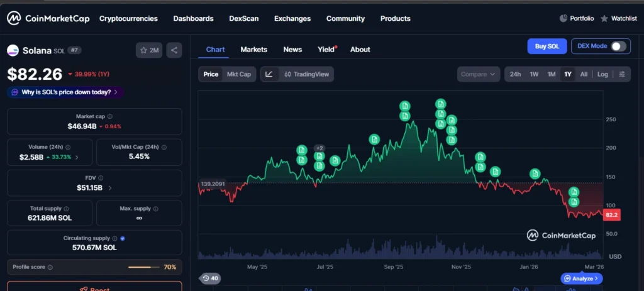Open the Cryptocurrencies menu

click(x=128, y=19)
